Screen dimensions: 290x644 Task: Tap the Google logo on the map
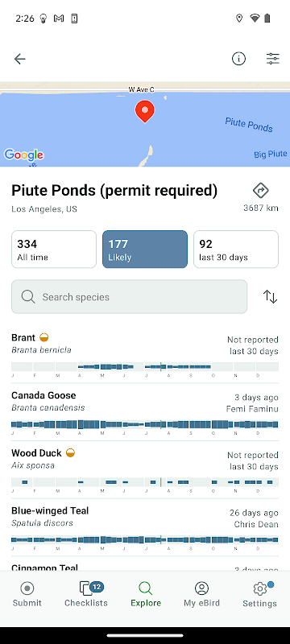click(24, 155)
